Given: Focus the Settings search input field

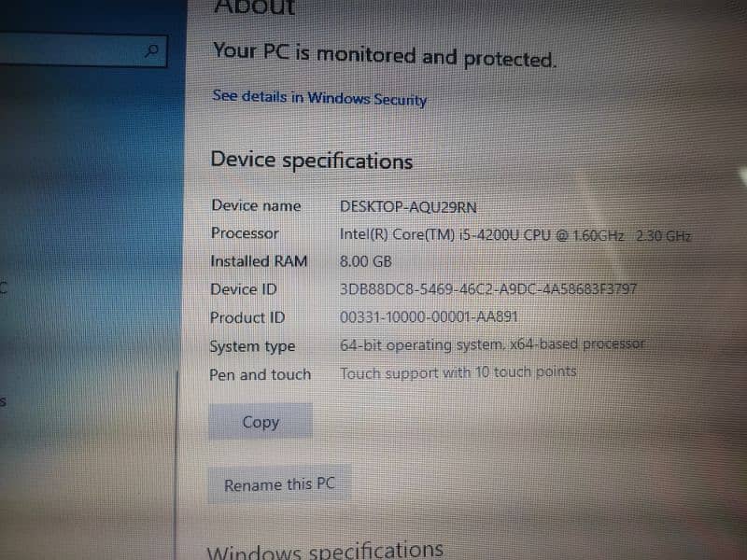Looking at the screenshot, I should [83, 49].
